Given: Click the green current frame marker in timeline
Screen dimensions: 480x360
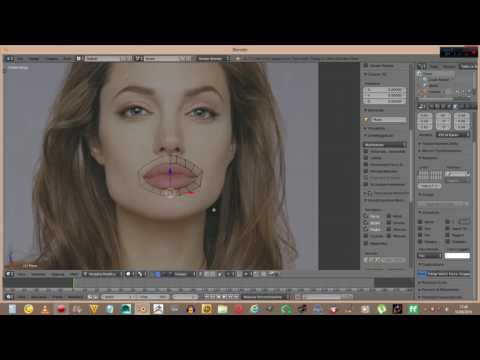Looking at the screenshot, I should click(74, 283).
